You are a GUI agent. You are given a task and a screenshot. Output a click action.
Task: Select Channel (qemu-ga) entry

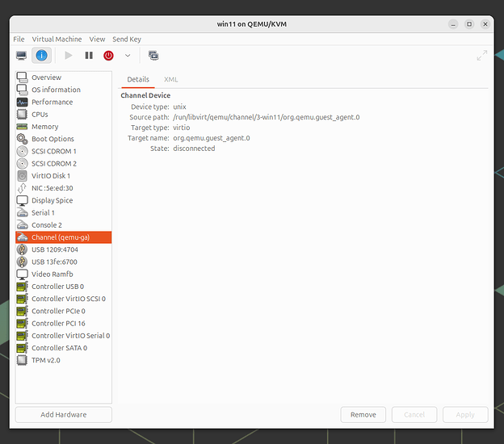click(64, 237)
